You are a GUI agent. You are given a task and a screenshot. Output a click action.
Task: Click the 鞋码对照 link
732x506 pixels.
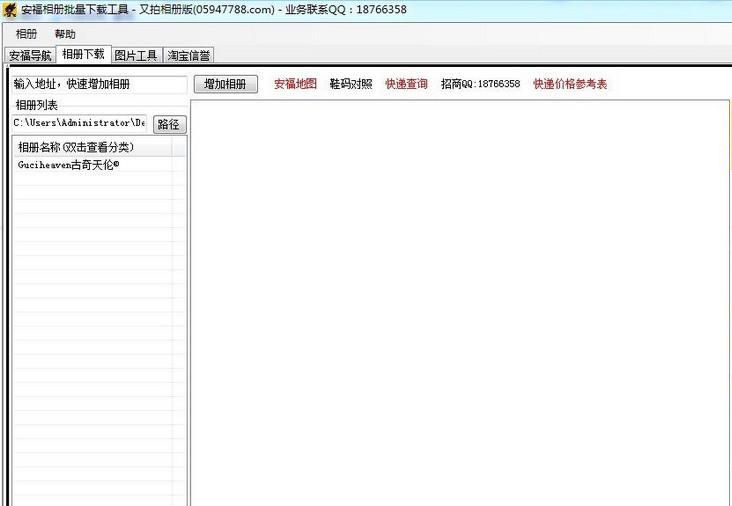[350, 84]
